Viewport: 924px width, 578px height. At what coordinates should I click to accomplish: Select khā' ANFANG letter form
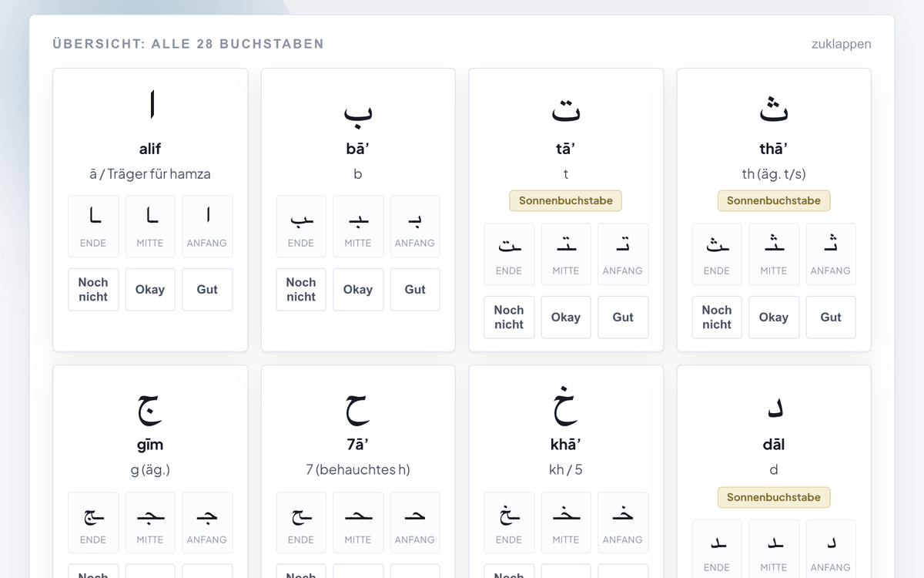tap(623, 523)
